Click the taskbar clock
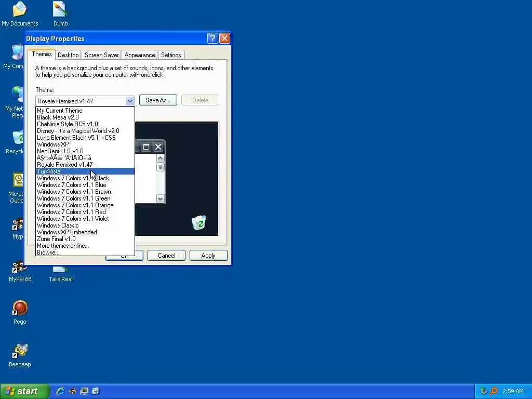 click(513, 391)
